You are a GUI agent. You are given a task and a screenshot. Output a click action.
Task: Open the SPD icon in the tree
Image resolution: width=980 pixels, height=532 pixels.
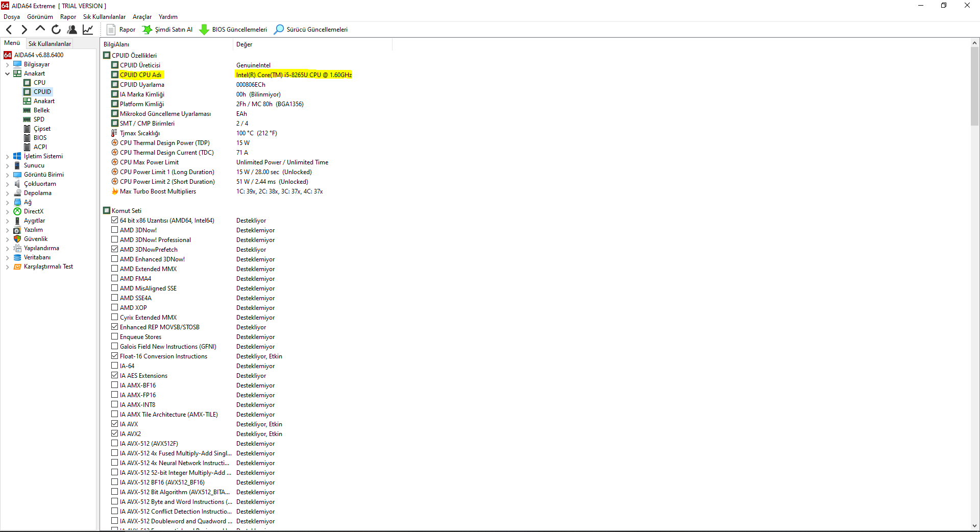(27, 119)
